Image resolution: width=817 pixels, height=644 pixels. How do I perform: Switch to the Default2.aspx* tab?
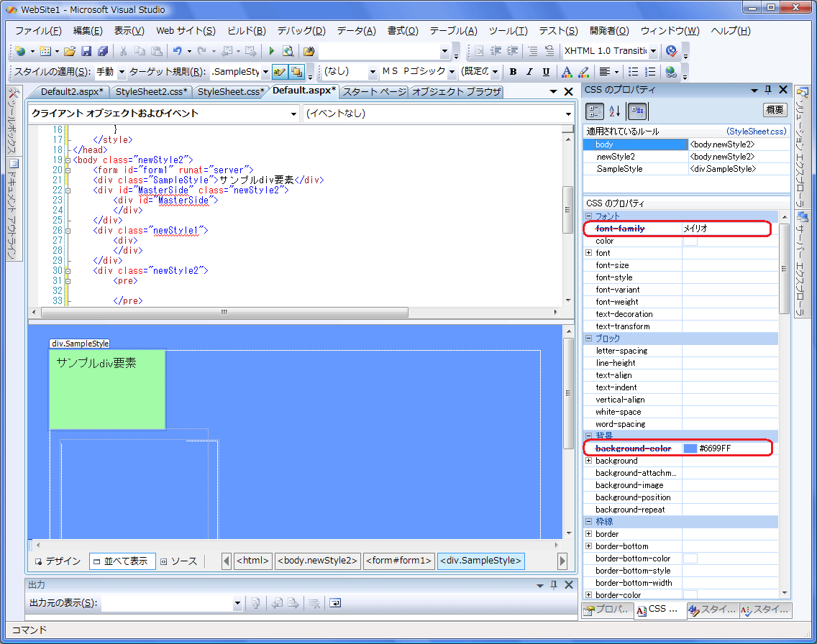tap(71, 91)
